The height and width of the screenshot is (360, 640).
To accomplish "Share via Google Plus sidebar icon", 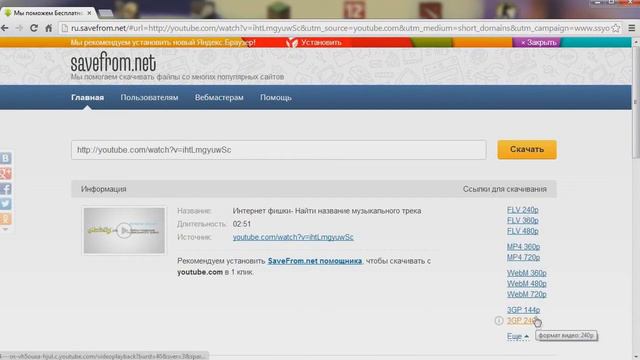I will [x=6, y=173].
